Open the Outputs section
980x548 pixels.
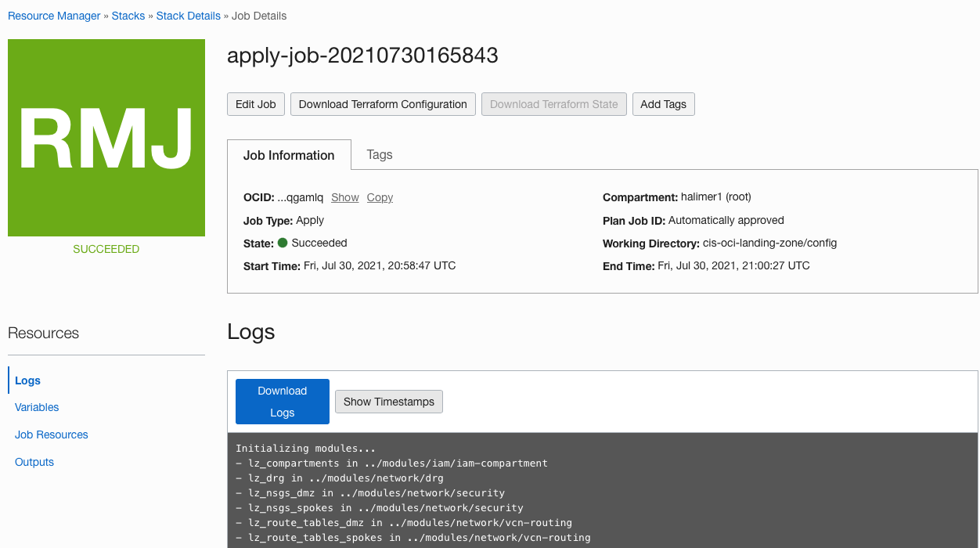[x=34, y=462]
